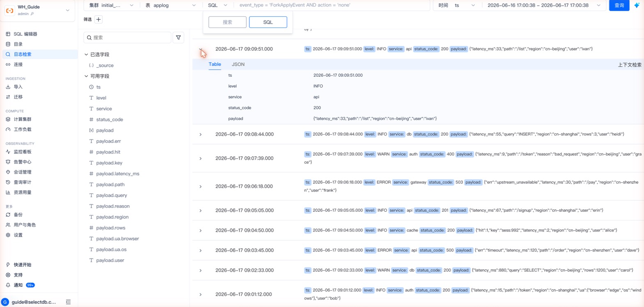Collapse the 已选字段 section

86,55
